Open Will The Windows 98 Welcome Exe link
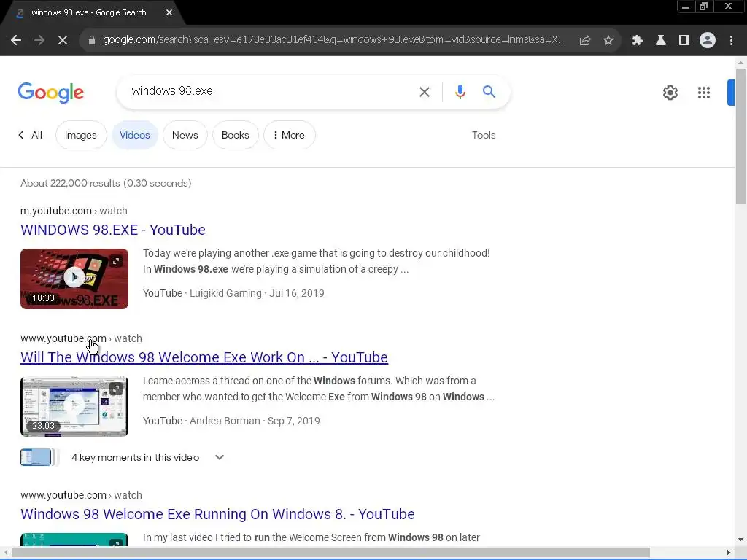Image resolution: width=747 pixels, height=560 pixels. tap(204, 357)
